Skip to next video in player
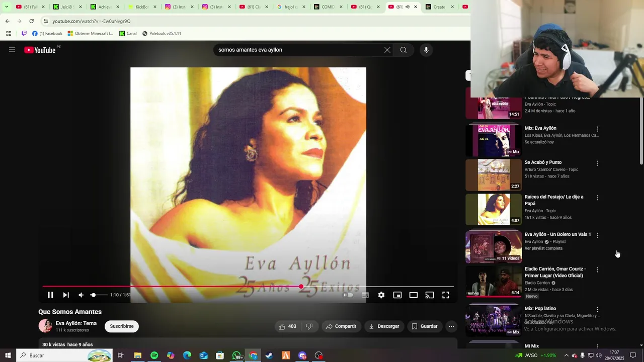Screen dimensions: 644x362 click(x=66, y=295)
